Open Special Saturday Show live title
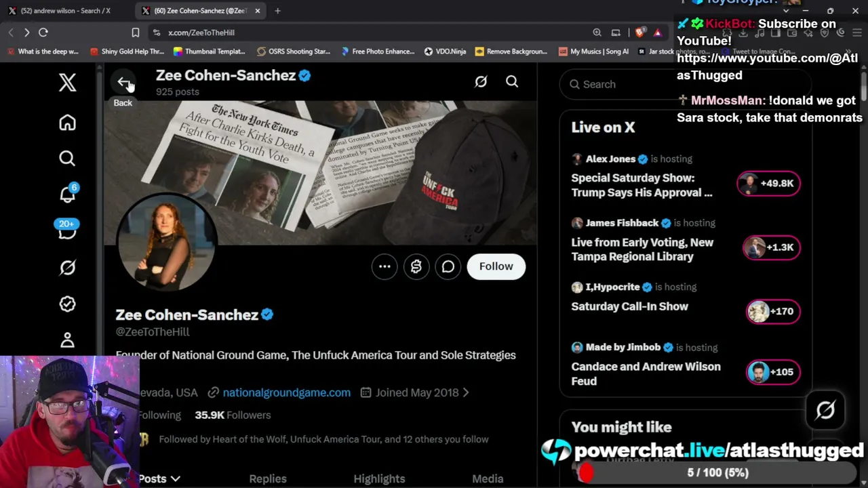This screenshot has width=868, height=488. pyautogui.click(x=642, y=185)
